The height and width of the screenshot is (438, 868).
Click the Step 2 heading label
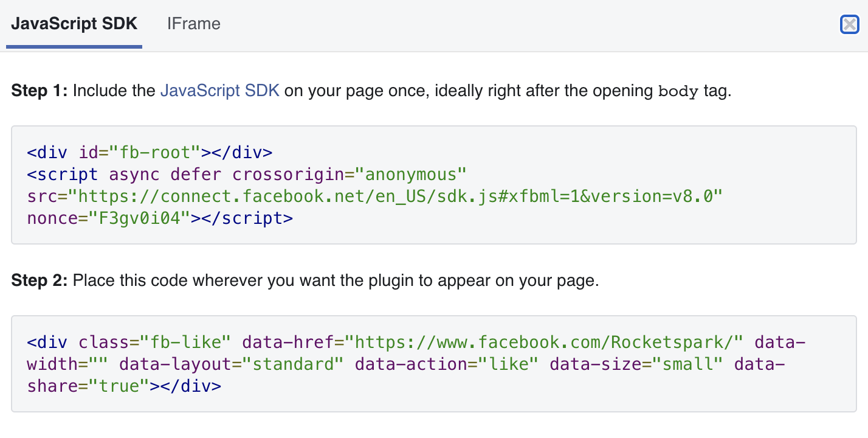click(x=40, y=281)
